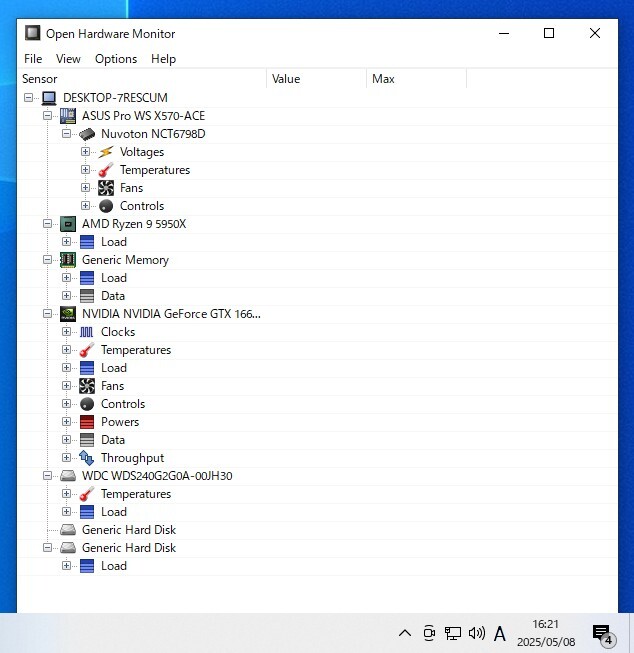Expand Load under AMD Ryzen 9 5950X

(66, 242)
